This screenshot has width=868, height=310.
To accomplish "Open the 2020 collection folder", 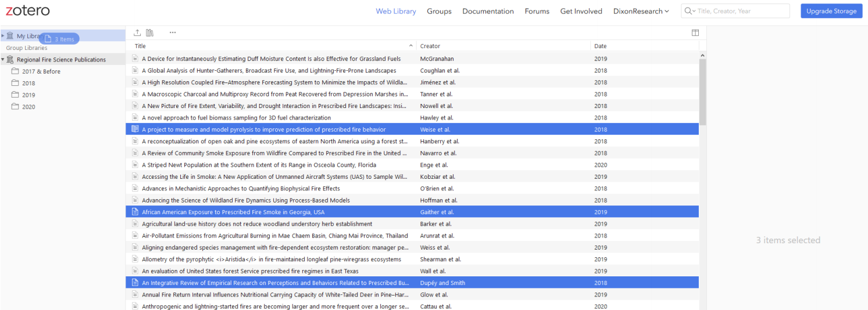I will pos(28,107).
